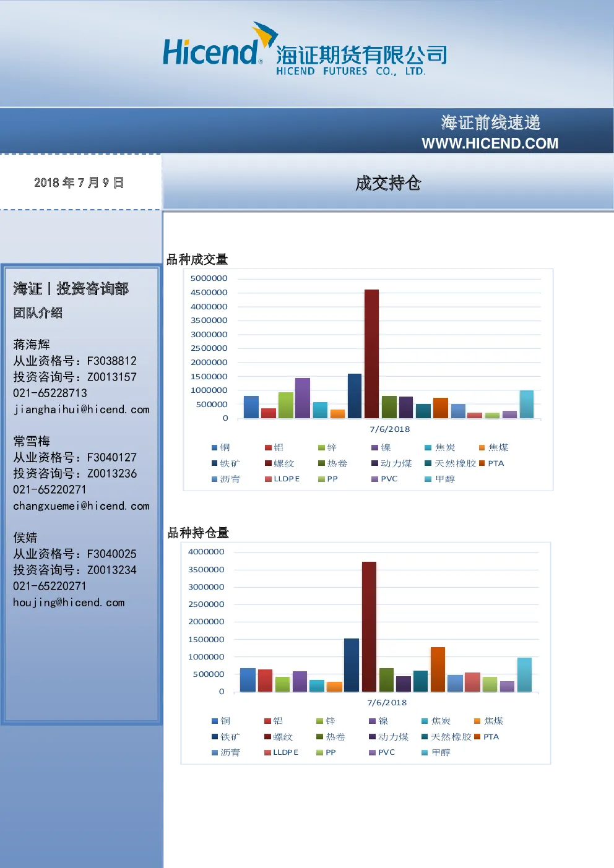Click the orange PTA bar in 品种持仓量 chart
This screenshot has height=868, width=614.
[438, 669]
